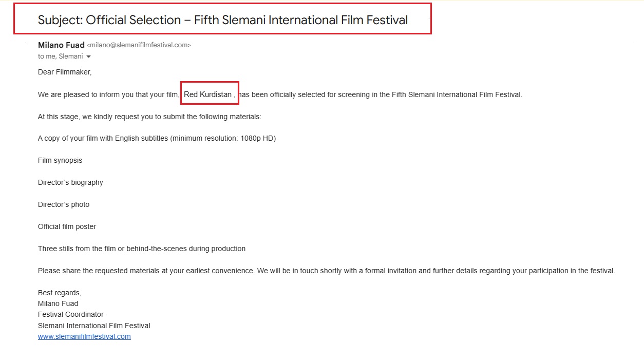Open the www.slemanifilmfestival.com link
644x362 pixels.
tap(84, 336)
